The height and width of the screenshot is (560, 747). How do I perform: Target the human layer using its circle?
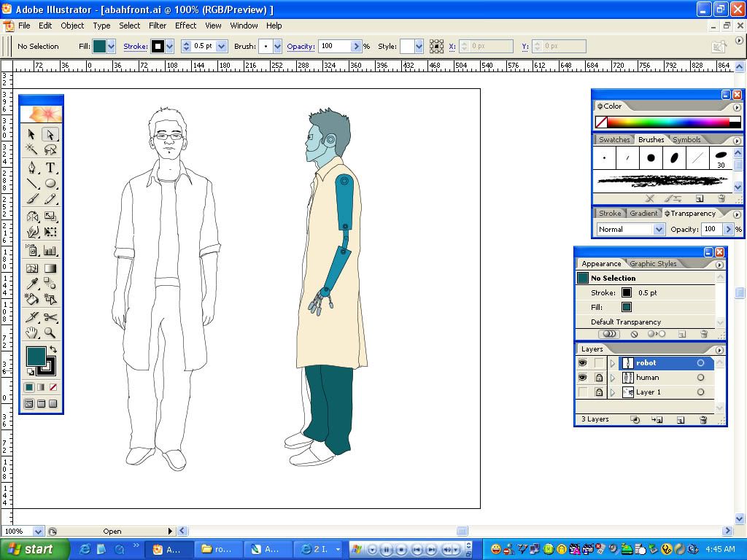(700, 378)
